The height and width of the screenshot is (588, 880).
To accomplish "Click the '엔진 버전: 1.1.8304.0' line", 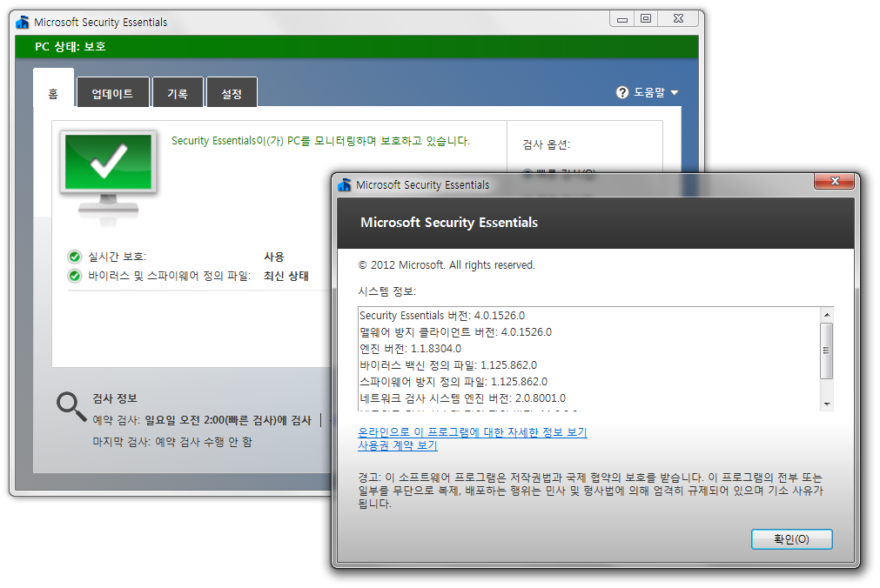I will [410, 349].
